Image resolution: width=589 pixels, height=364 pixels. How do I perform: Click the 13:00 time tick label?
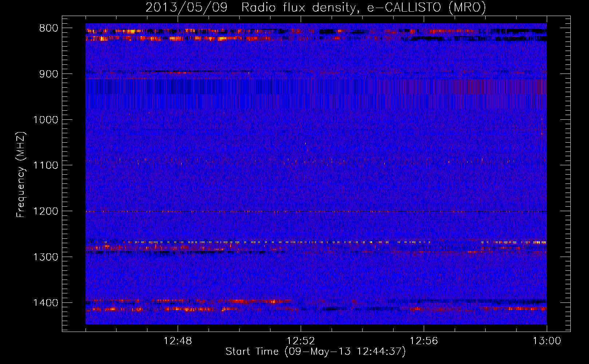click(x=547, y=341)
